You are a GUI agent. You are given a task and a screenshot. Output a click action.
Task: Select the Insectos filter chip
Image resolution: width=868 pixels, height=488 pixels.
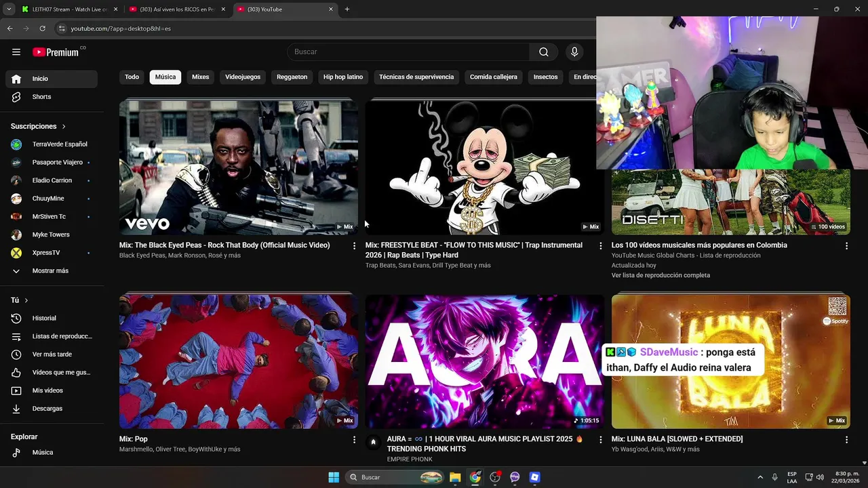[x=546, y=77]
